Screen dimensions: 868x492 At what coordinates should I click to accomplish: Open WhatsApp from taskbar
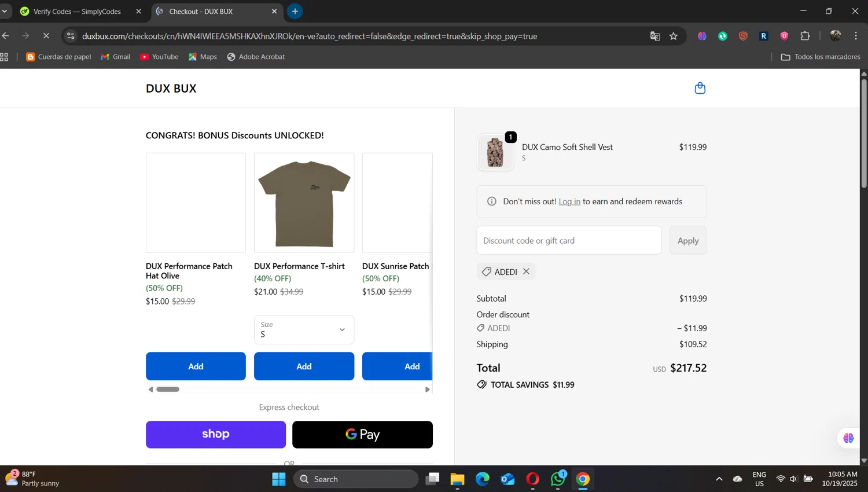pyautogui.click(x=558, y=479)
